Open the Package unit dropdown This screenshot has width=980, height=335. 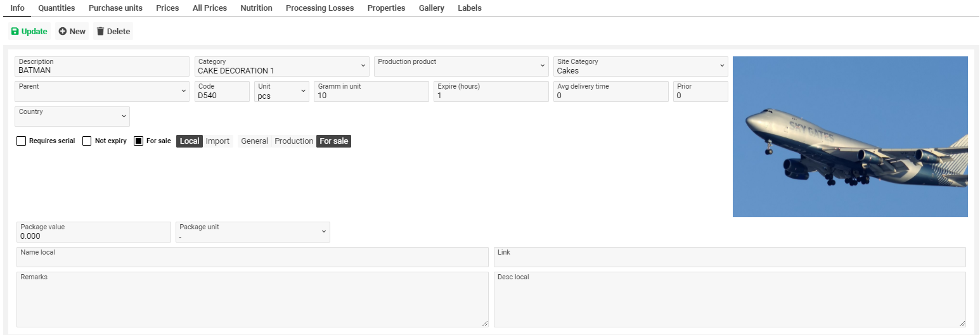coord(324,232)
